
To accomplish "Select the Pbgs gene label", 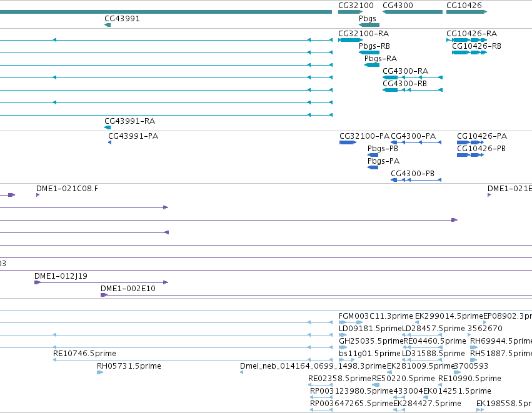I will pyautogui.click(x=368, y=19).
